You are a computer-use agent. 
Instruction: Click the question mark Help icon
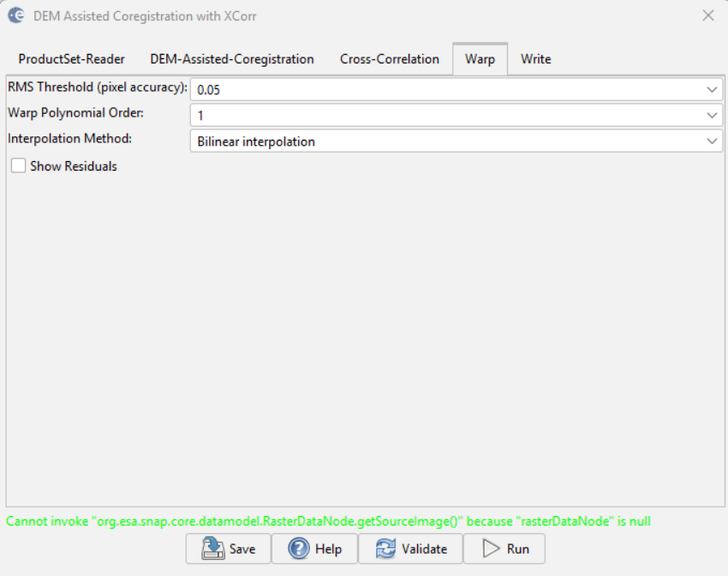tap(299, 549)
